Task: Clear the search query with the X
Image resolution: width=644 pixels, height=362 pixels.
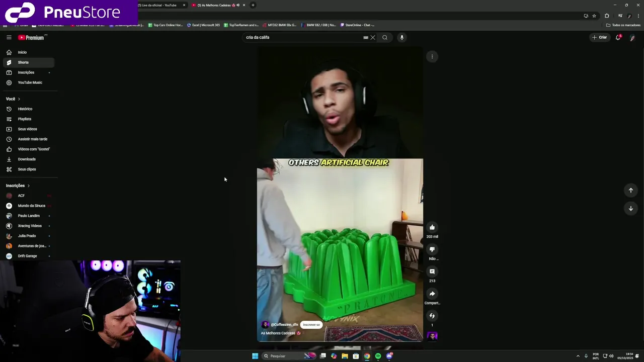Action: coord(373,37)
